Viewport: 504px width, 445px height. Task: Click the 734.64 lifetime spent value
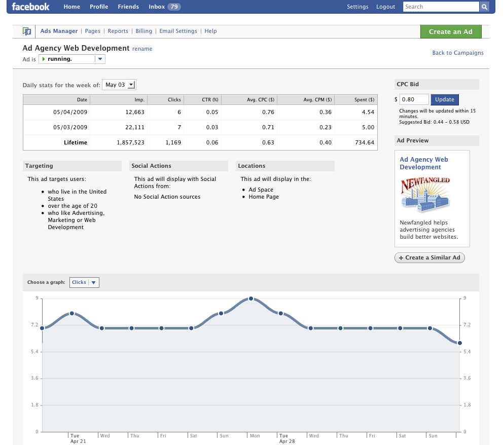365,142
